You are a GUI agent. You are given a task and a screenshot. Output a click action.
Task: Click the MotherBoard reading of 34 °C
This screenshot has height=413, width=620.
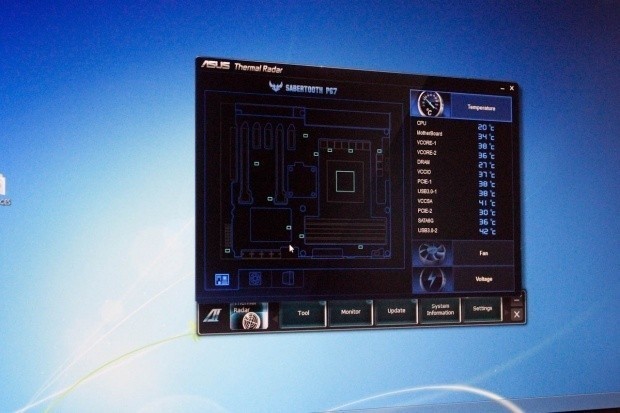(486, 137)
